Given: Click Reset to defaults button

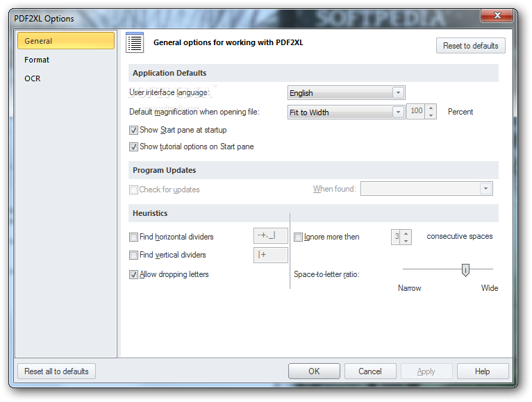Looking at the screenshot, I should tap(471, 46).
